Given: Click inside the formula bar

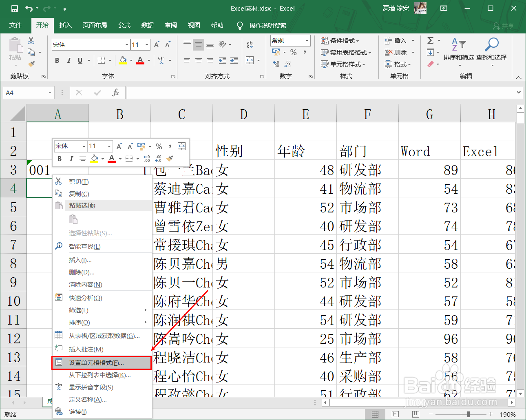Looking at the screenshot, I should point(285,93).
